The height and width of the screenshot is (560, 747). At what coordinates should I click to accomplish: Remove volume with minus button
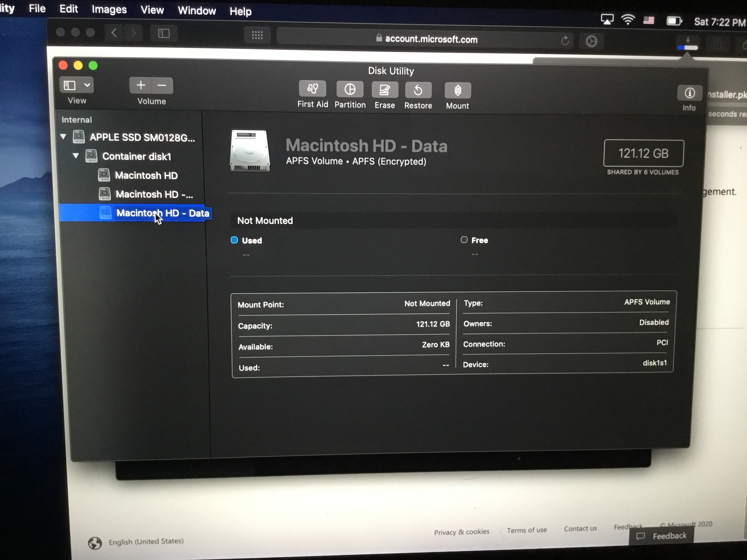click(x=162, y=86)
